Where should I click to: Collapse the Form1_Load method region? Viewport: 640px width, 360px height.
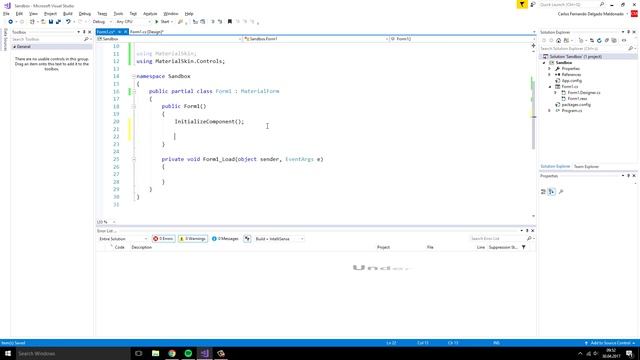(x=133, y=160)
